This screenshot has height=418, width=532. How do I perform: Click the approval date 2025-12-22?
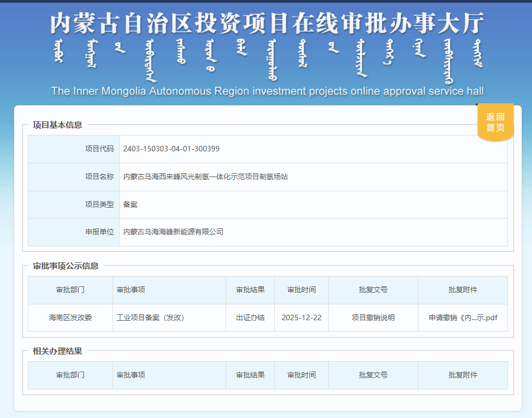click(x=302, y=318)
